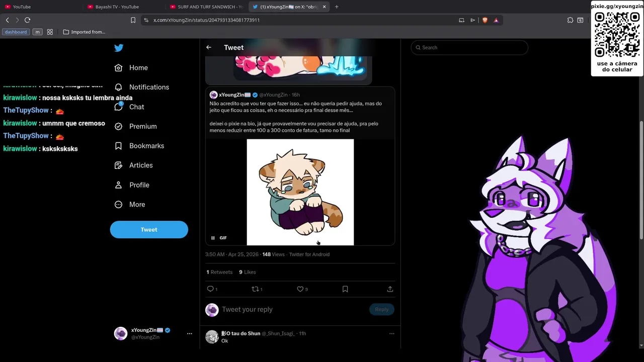Open the dashboard bookmark

16,32
